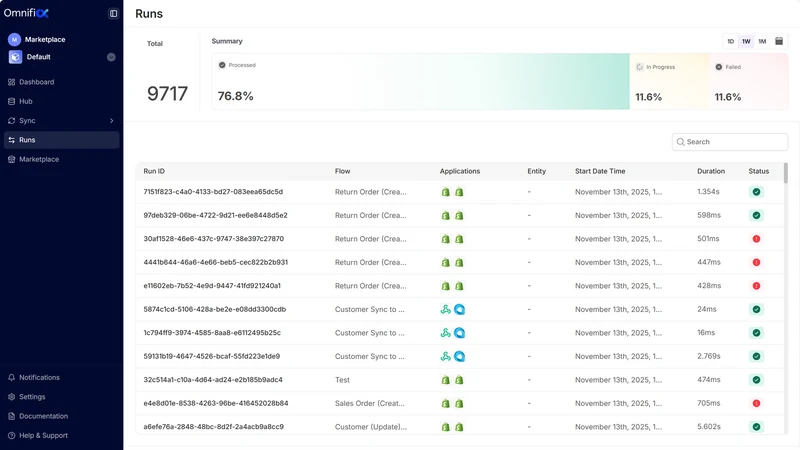Click failed status icon for run e4e8d01e
Viewport: 800px width, 450px height.
pyautogui.click(x=757, y=403)
